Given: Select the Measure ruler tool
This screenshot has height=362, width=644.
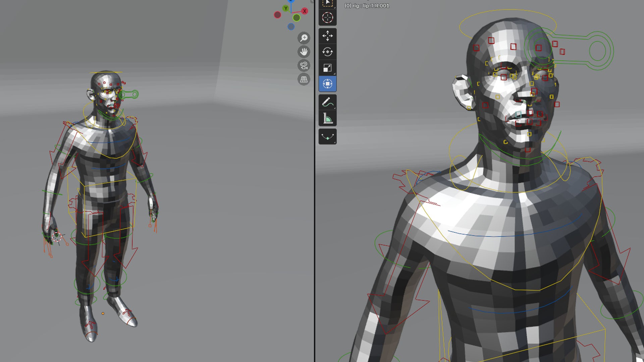Looking at the screenshot, I should (x=327, y=118).
